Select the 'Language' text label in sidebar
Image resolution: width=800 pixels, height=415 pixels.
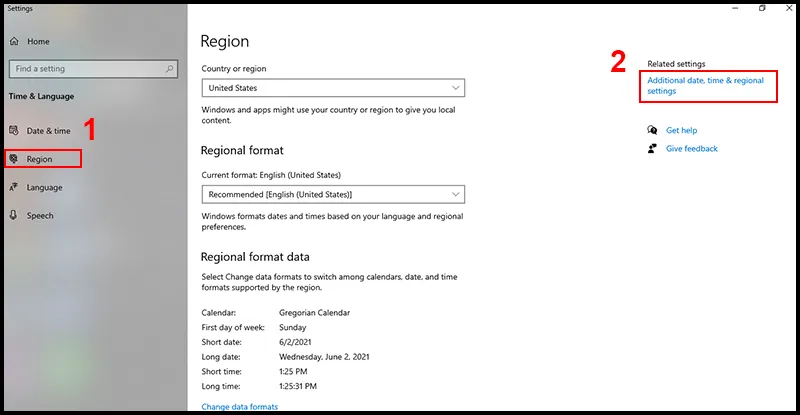(44, 187)
